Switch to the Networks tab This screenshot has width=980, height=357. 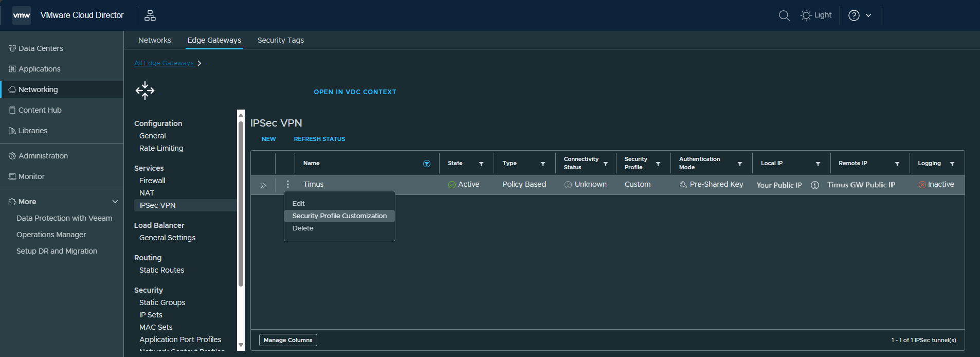coord(155,40)
